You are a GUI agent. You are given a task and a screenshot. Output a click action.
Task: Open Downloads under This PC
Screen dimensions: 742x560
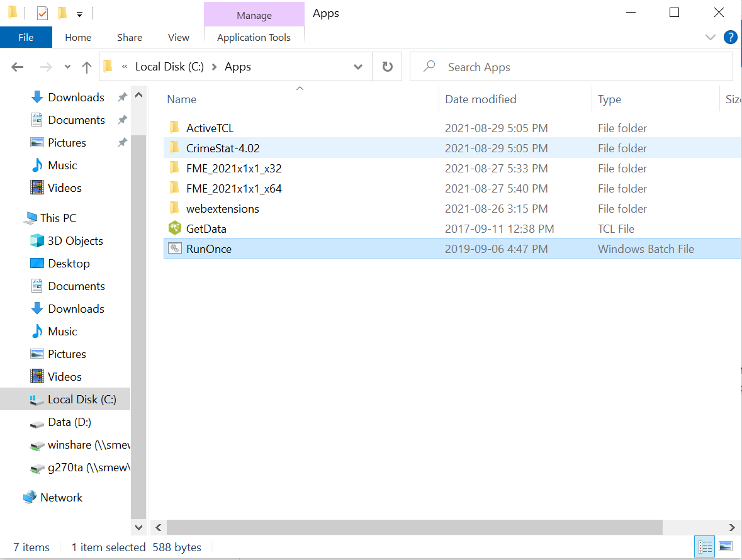coord(76,309)
